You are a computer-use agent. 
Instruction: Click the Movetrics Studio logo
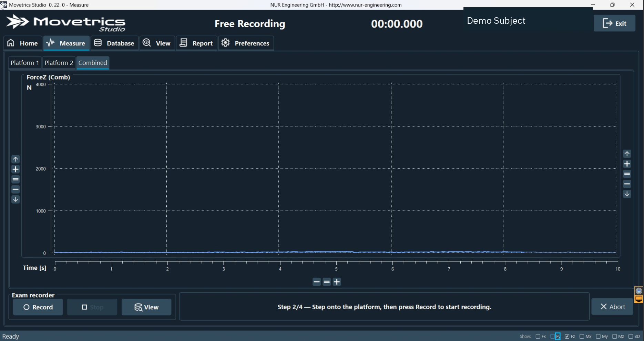point(66,23)
